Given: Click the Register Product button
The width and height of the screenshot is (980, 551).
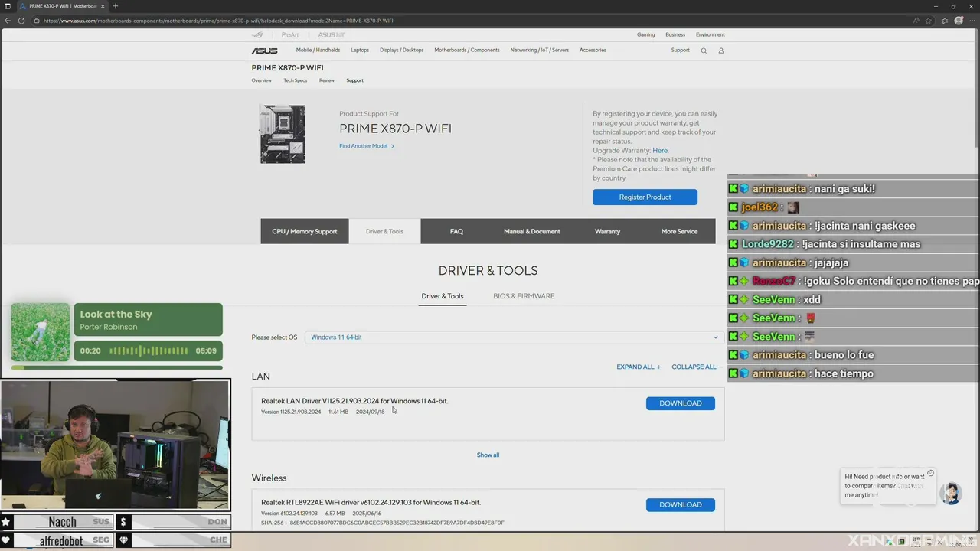Looking at the screenshot, I should click(645, 197).
